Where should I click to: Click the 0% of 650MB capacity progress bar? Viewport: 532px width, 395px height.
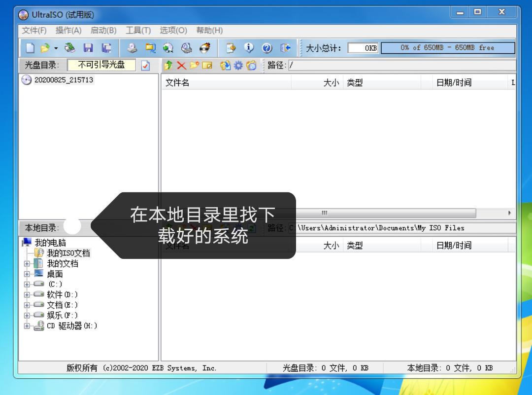(x=447, y=48)
